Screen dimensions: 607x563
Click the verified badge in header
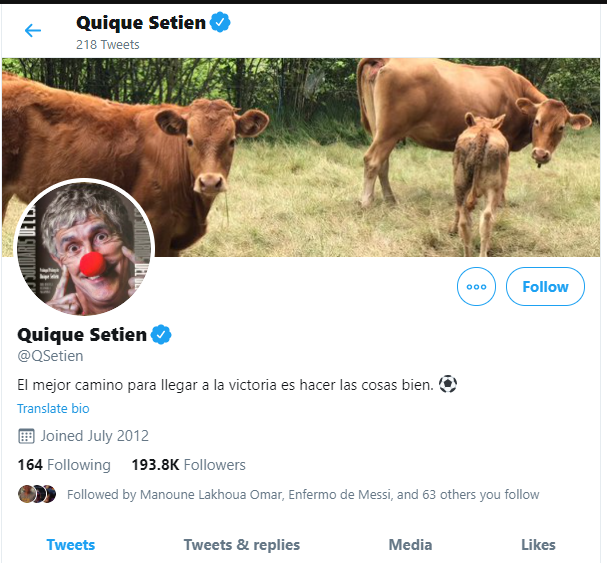tap(221, 22)
